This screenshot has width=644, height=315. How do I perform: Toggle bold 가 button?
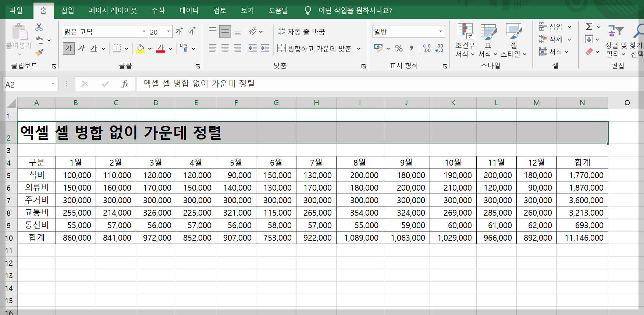tap(69, 48)
